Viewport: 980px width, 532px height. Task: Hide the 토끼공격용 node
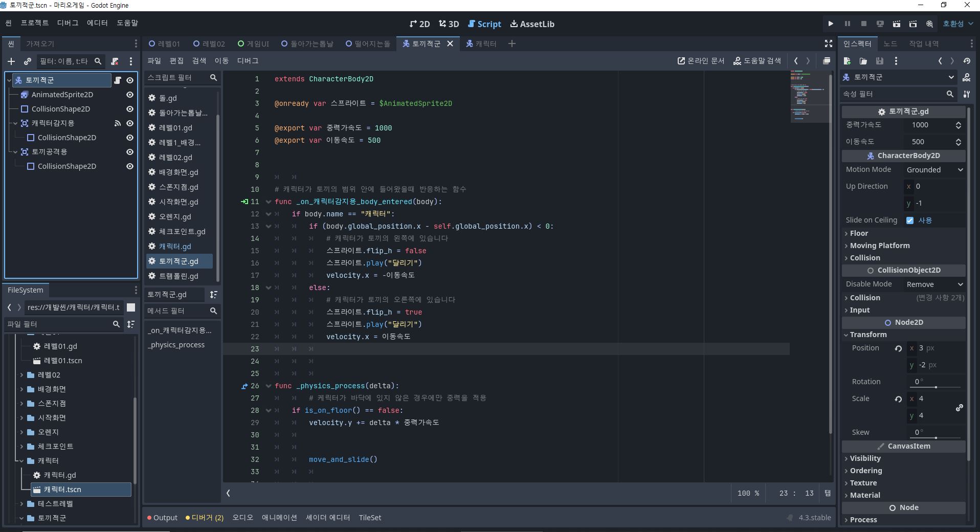130,152
